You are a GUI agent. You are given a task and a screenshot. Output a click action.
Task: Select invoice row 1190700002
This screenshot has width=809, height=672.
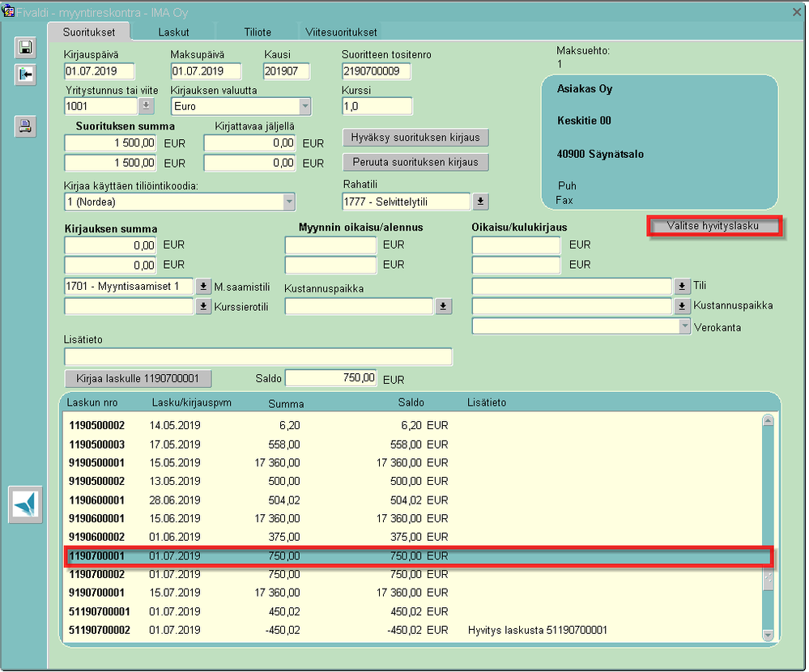pos(411,574)
